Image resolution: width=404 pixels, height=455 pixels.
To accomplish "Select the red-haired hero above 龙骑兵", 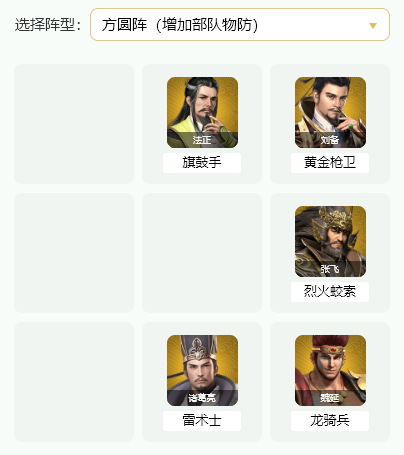I will click(x=330, y=370).
